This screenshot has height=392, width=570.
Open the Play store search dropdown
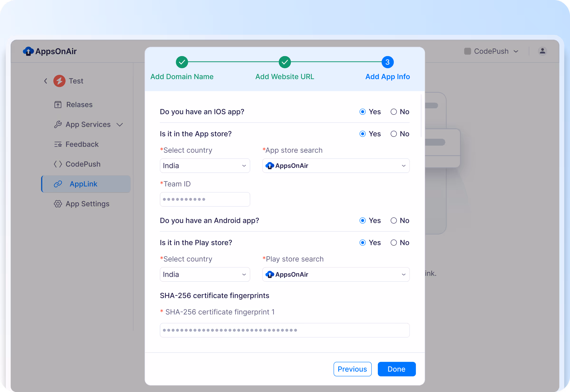coord(336,275)
